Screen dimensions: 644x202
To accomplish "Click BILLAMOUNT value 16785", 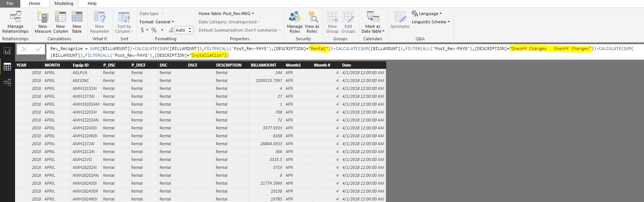I will pos(266,199).
